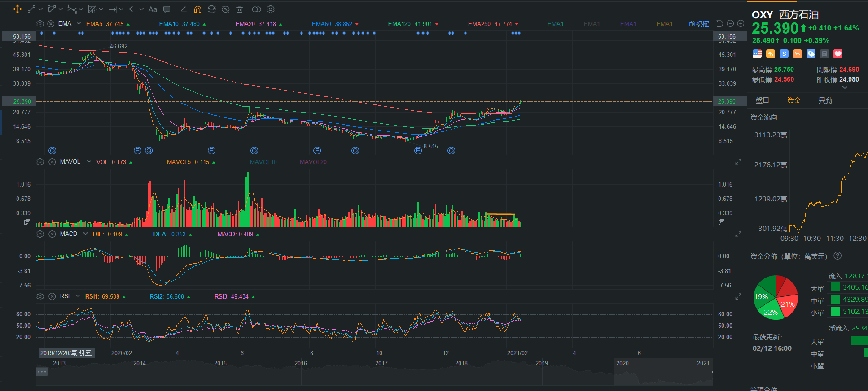
Task: Toggle the orange magnet snap tool
Action: point(197,9)
